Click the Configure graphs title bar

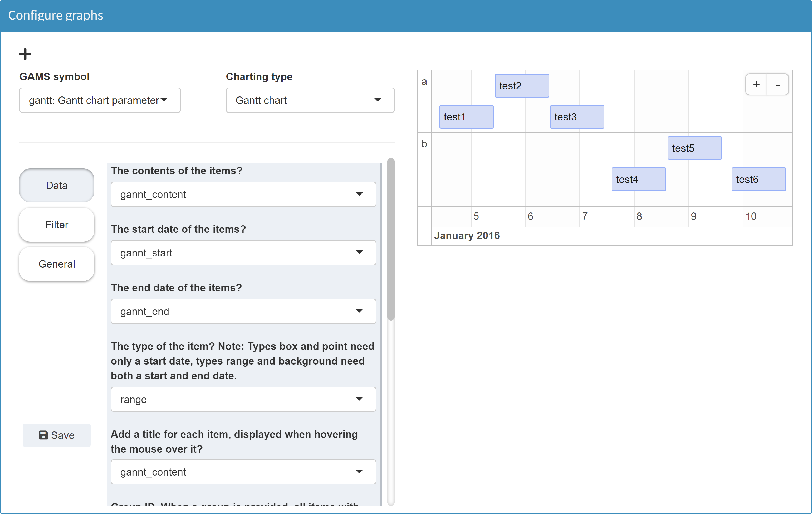(56, 15)
